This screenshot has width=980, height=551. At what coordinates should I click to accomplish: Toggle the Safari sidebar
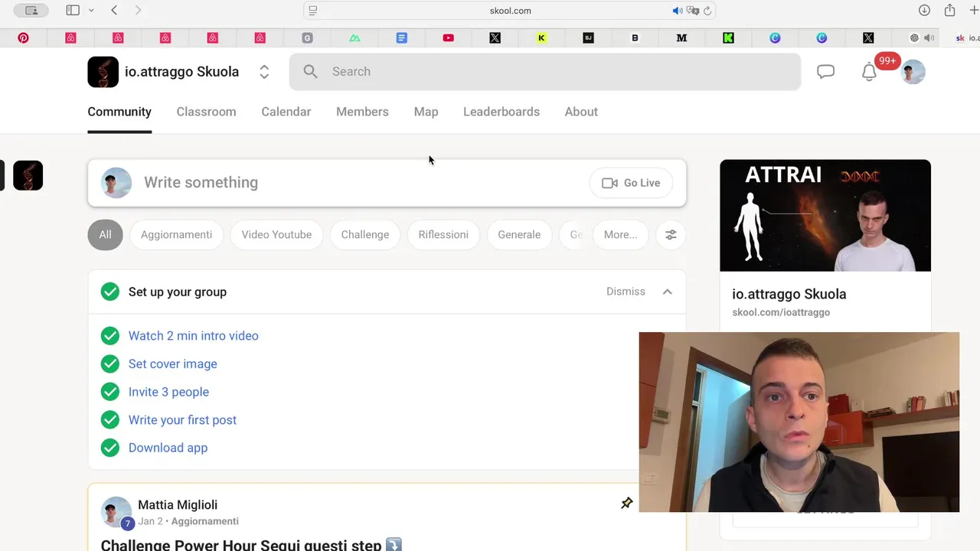tap(73, 10)
